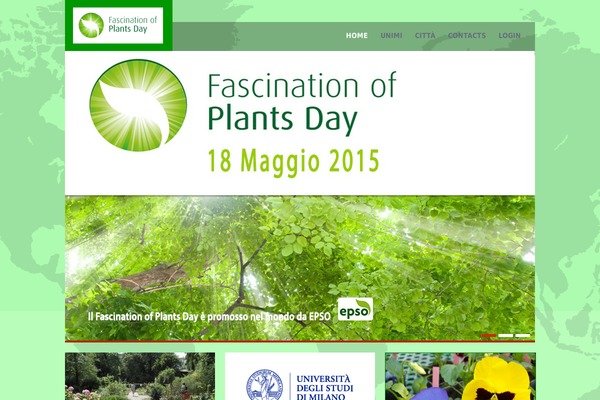Select the first red slide indicator
The image size is (600, 400).
489,336
